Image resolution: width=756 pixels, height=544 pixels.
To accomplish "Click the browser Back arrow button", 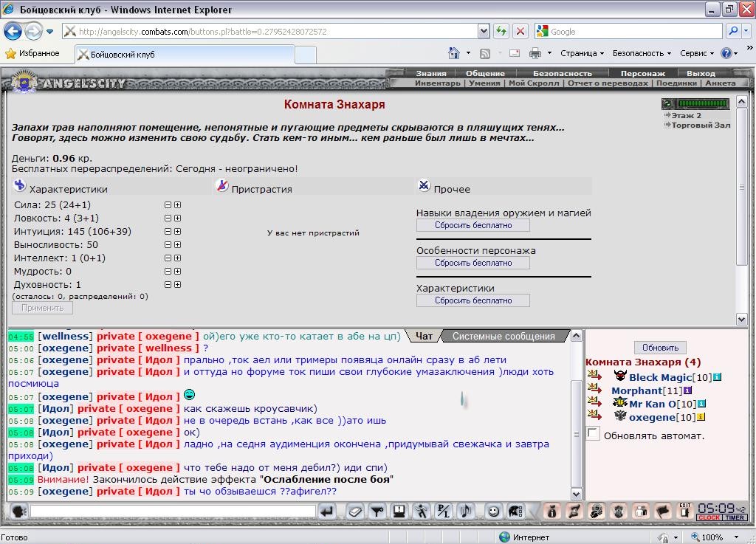I will [x=13, y=32].
